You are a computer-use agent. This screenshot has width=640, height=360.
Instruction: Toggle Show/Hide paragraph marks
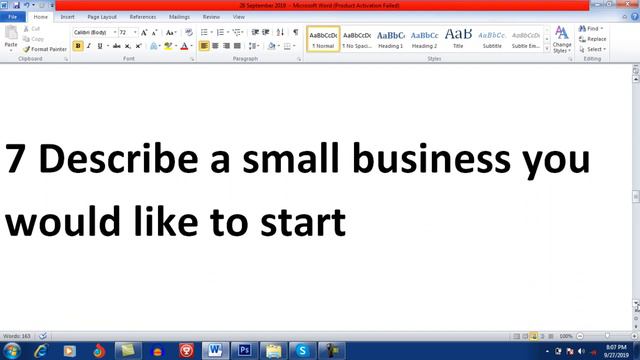pos(296,32)
